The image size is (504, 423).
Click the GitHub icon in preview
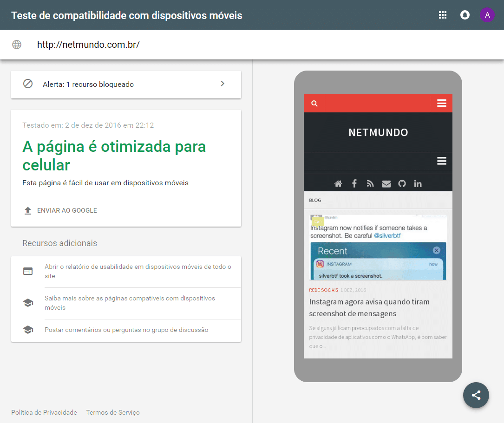pyautogui.click(x=402, y=184)
